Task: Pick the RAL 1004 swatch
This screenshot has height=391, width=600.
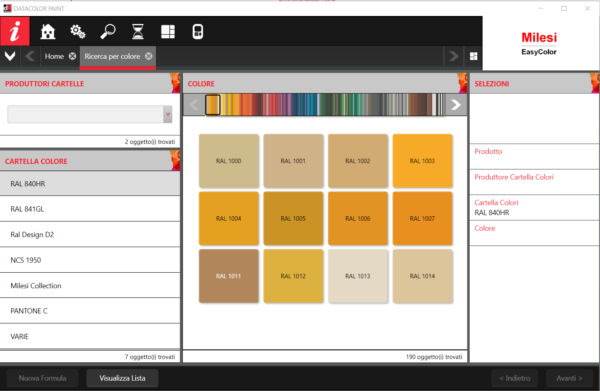Action: pyautogui.click(x=229, y=218)
